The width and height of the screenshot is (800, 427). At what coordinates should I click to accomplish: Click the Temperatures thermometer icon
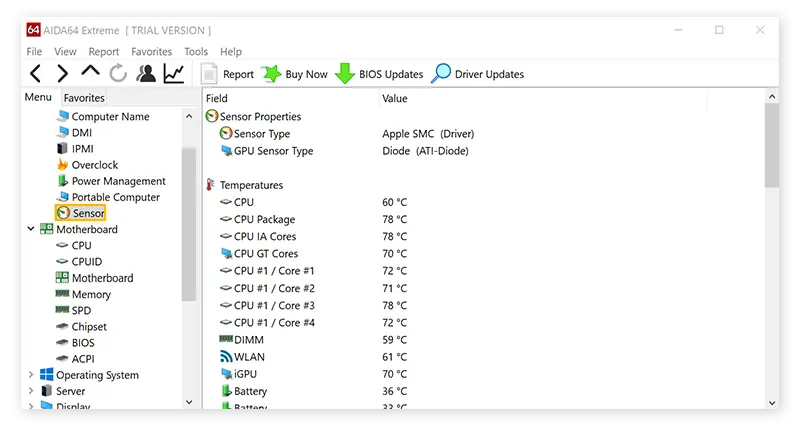210,185
